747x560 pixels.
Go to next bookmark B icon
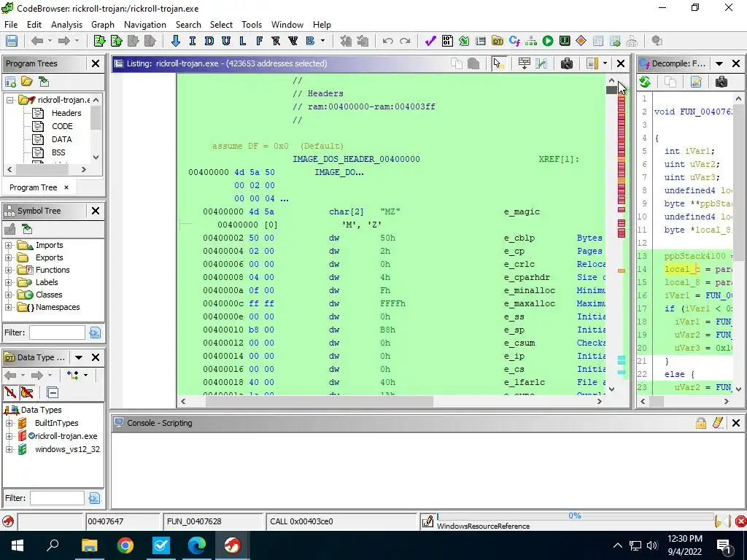pyautogui.click(x=310, y=41)
